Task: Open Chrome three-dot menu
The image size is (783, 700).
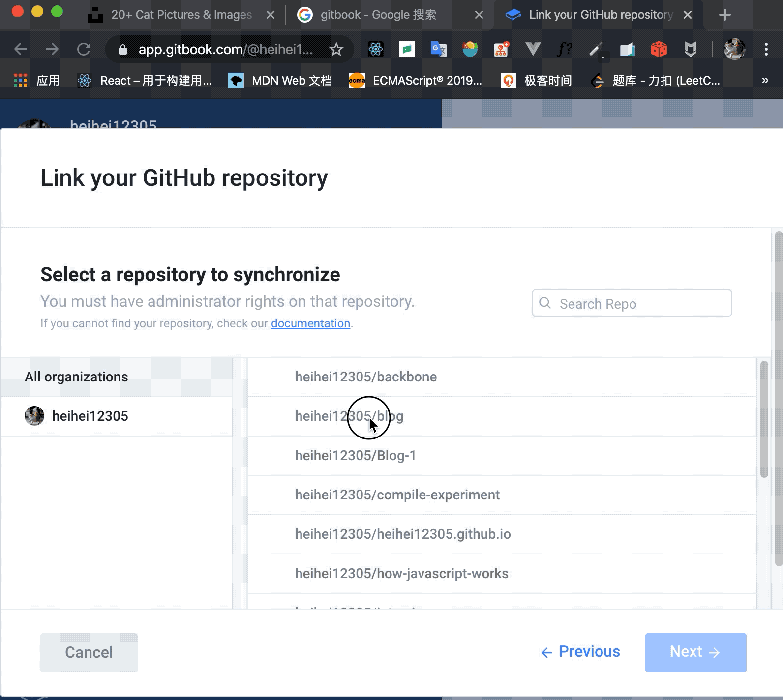Action: click(x=766, y=49)
